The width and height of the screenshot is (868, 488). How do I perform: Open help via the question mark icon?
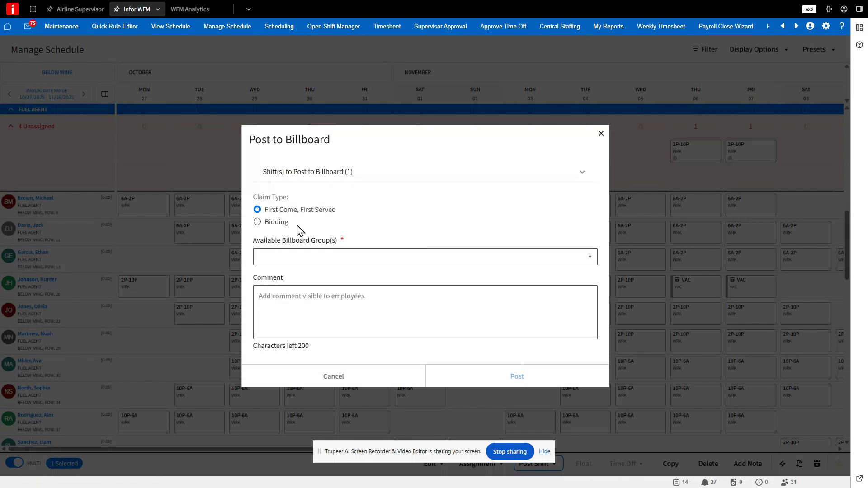pos(842,26)
